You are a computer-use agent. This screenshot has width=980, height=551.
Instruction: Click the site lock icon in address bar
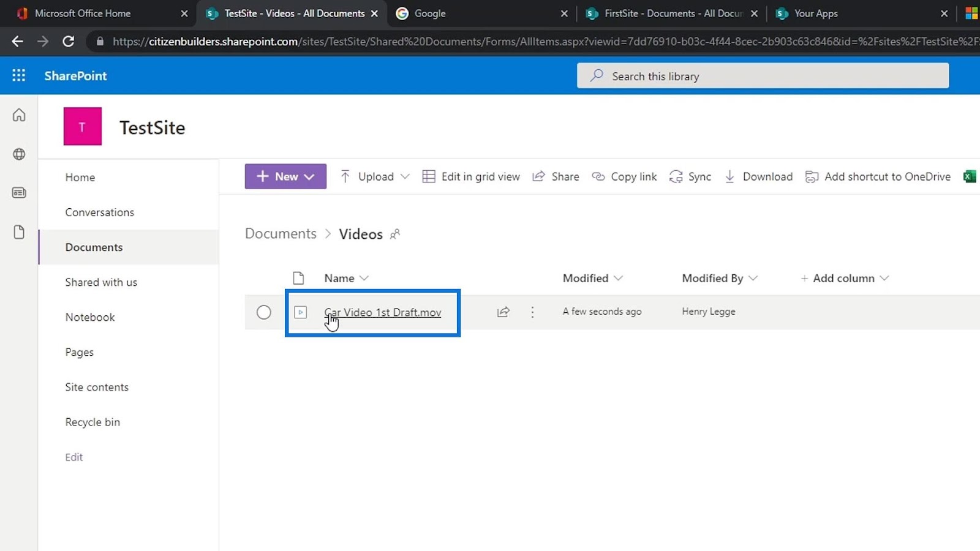[x=100, y=42]
